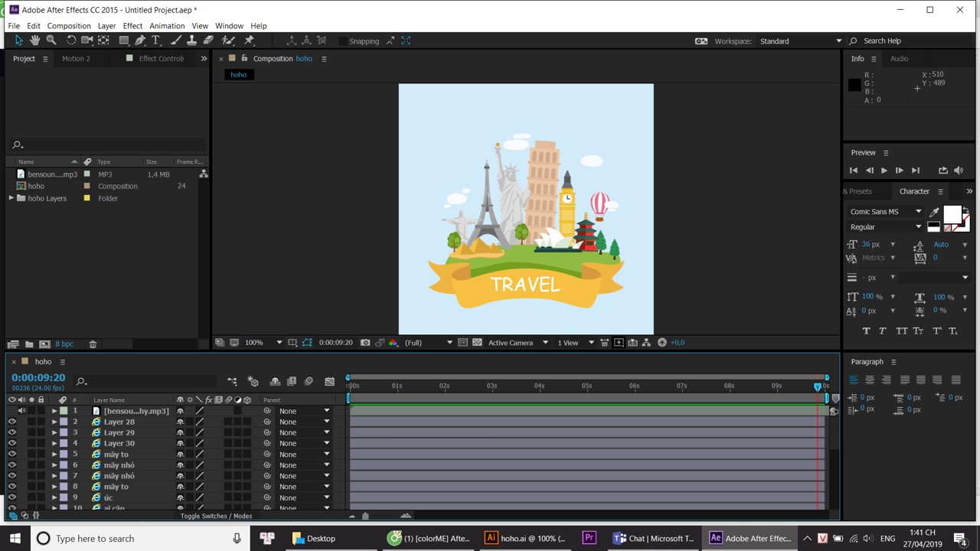980x551 pixels.
Task: Select the Zoom tool in toolbar
Action: (51, 41)
